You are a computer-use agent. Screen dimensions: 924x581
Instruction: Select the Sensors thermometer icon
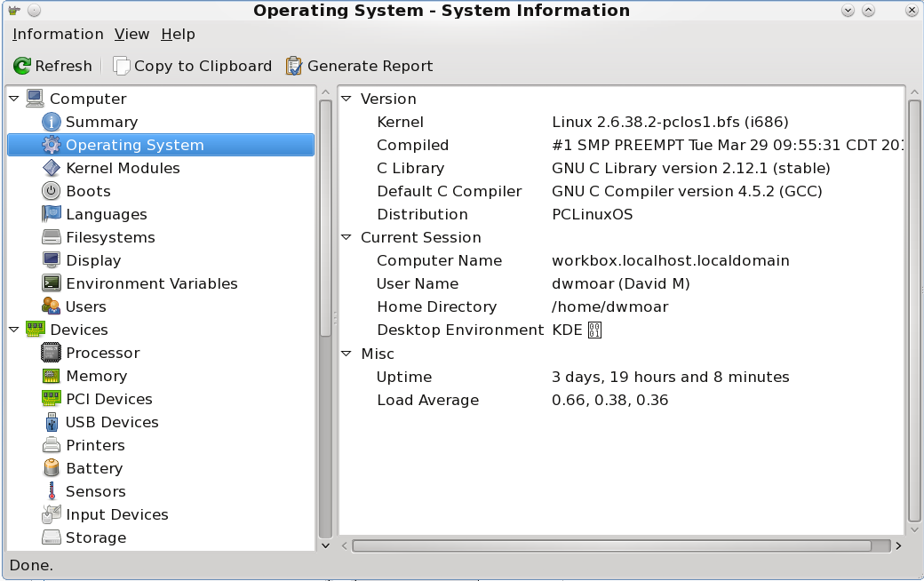pyautogui.click(x=52, y=491)
